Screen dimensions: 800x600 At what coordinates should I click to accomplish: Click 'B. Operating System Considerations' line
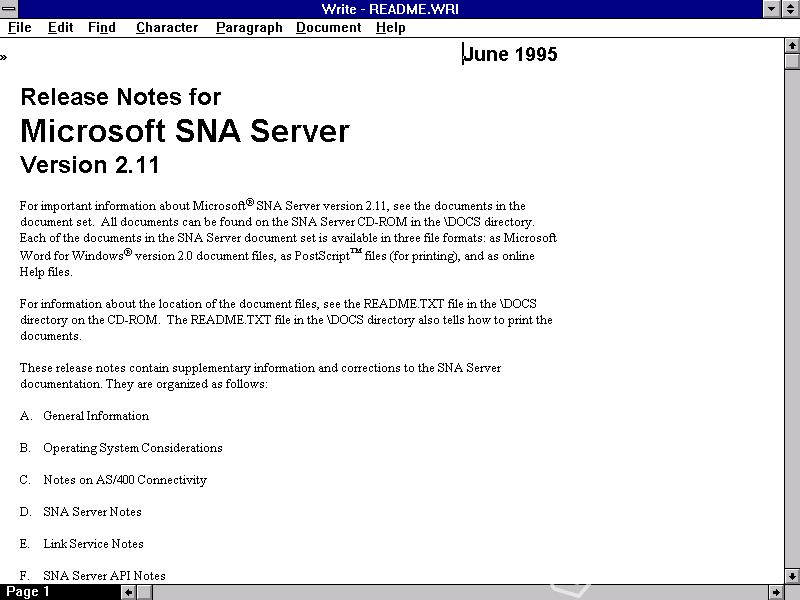[121, 448]
